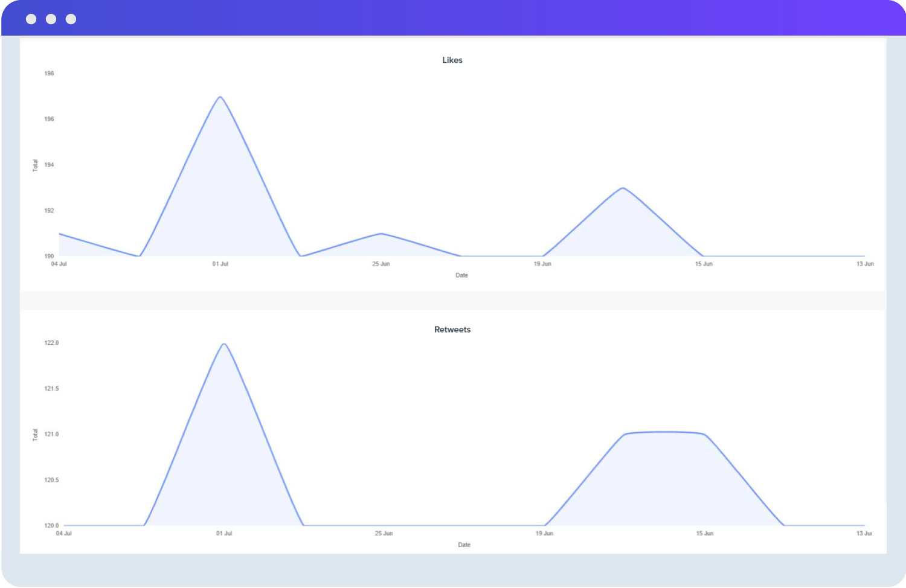Viewport: 906px width, 588px height.
Task: Select the 01 Jul peak on Retweets chart
Action: [224, 344]
